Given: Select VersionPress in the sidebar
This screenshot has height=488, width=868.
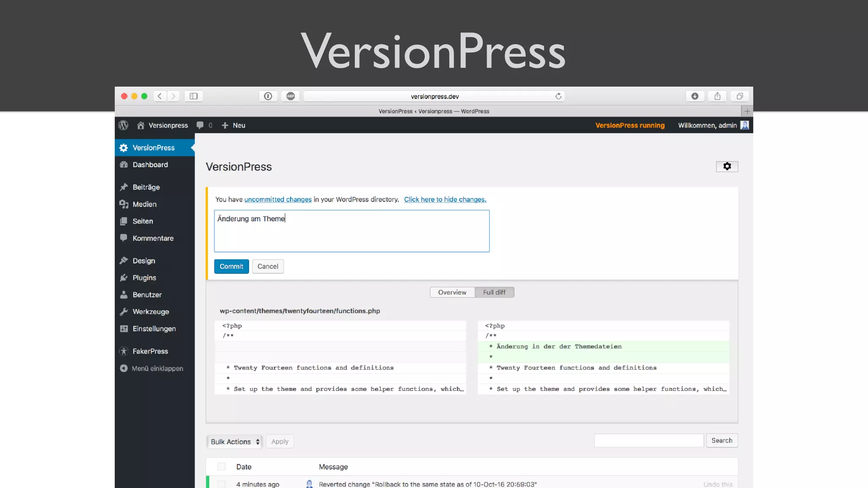Looking at the screenshot, I should point(154,148).
